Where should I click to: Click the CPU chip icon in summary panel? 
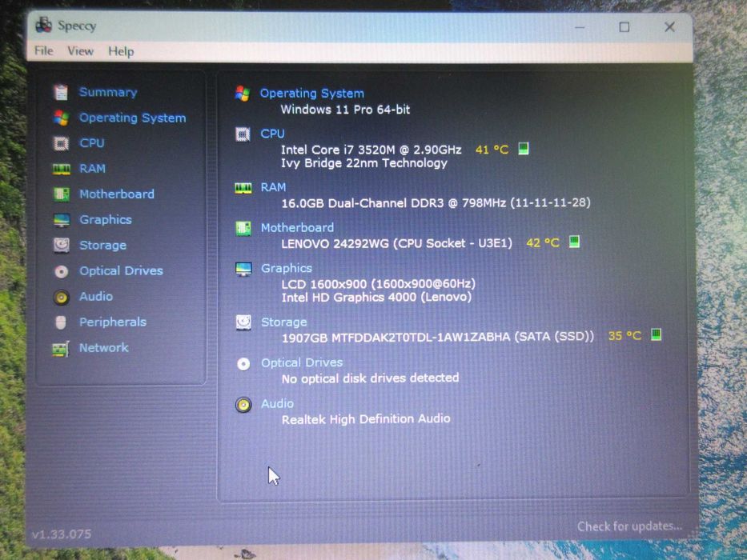(243, 134)
